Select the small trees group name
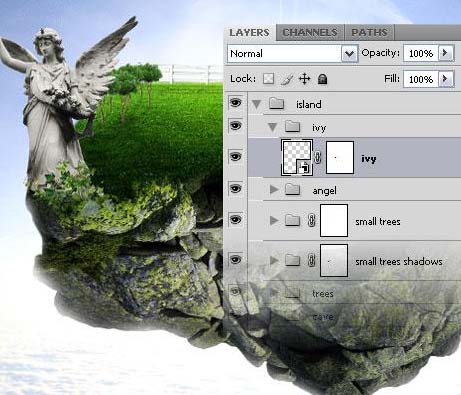 point(378,222)
